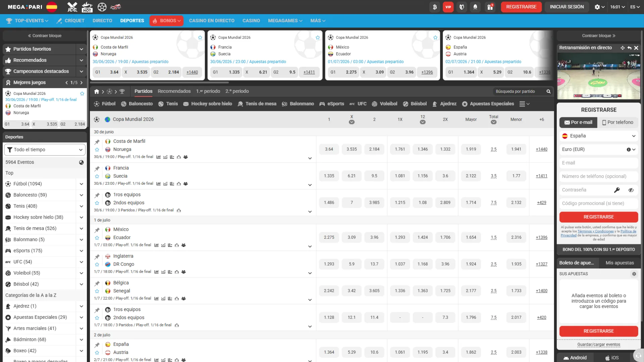Expand the Partidos favoritos section
Viewport: 644px width, 362px height.
[x=81, y=49]
